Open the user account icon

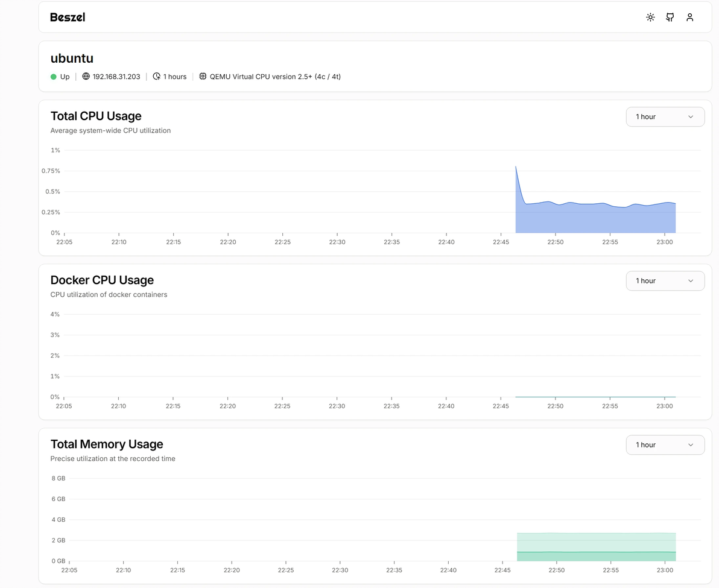pyautogui.click(x=690, y=17)
